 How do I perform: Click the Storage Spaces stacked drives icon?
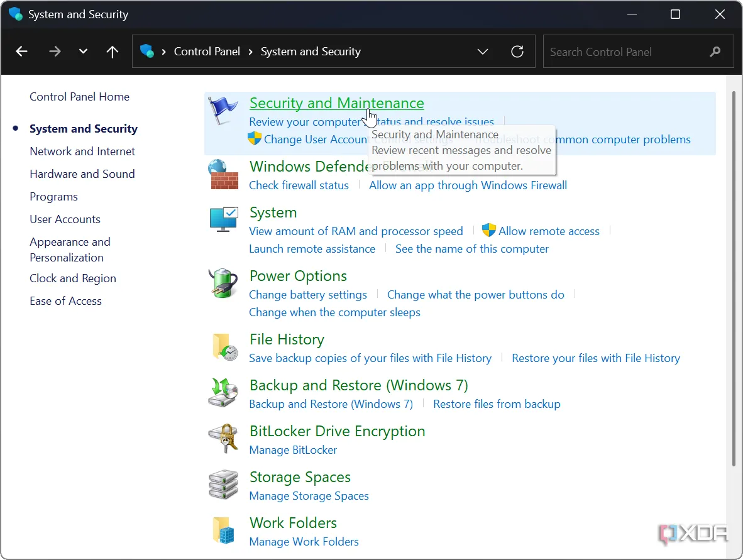[223, 484]
